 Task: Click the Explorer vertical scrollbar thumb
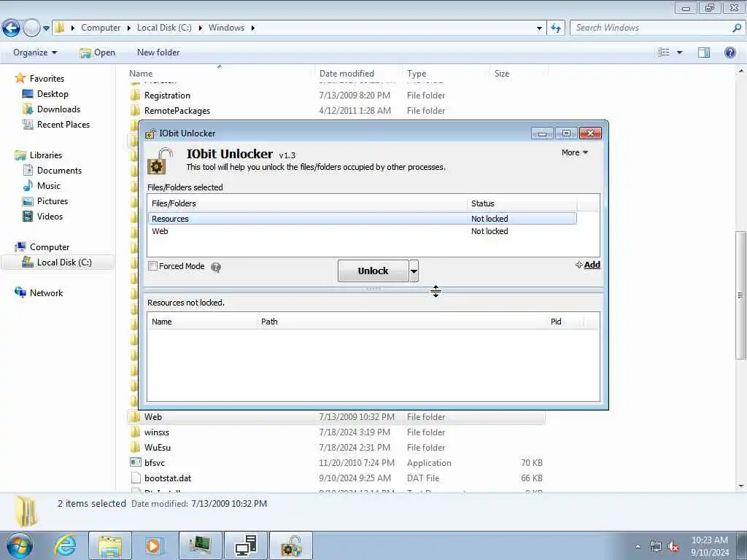(x=740, y=295)
